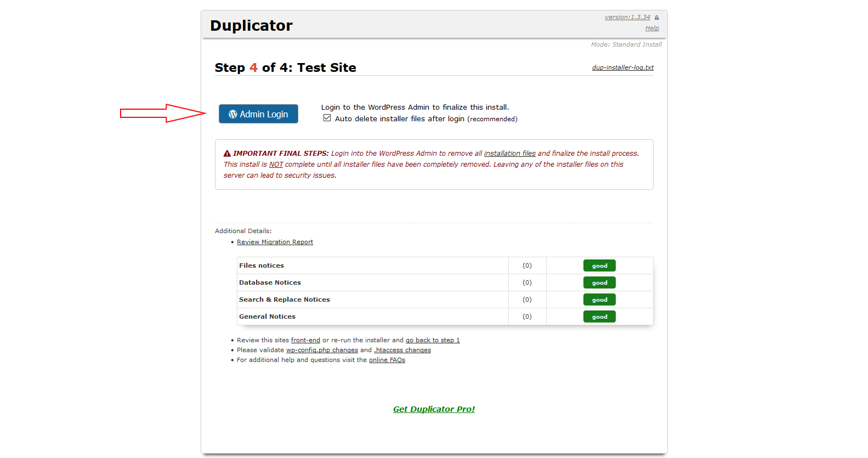Click Get Duplicator Pro! link
Image resolution: width=868 pixels, height=458 pixels.
[x=434, y=409]
